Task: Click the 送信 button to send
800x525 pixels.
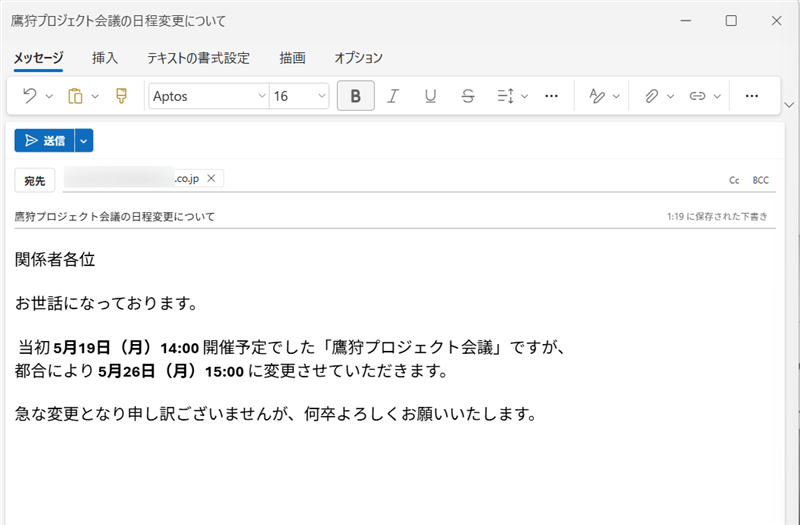Action: pyautogui.click(x=45, y=141)
